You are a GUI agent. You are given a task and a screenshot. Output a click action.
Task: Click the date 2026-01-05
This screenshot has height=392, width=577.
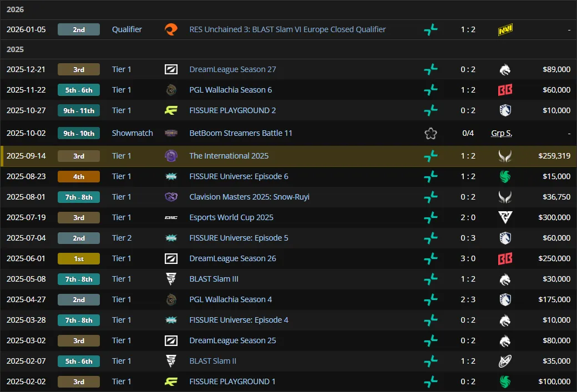click(x=26, y=29)
